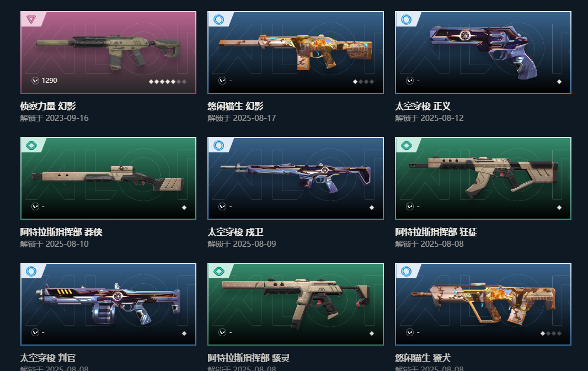Image resolution: width=588 pixels, height=371 pixels.
Task: Open the 悠闲猫生 幻影 title link
Action: (x=236, y=106)
